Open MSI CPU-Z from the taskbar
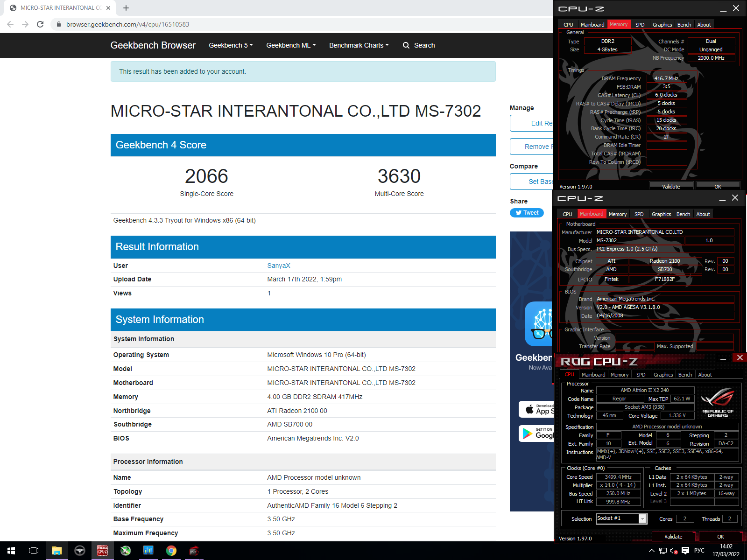The image size is (747, 560). (x=194, y=551)
